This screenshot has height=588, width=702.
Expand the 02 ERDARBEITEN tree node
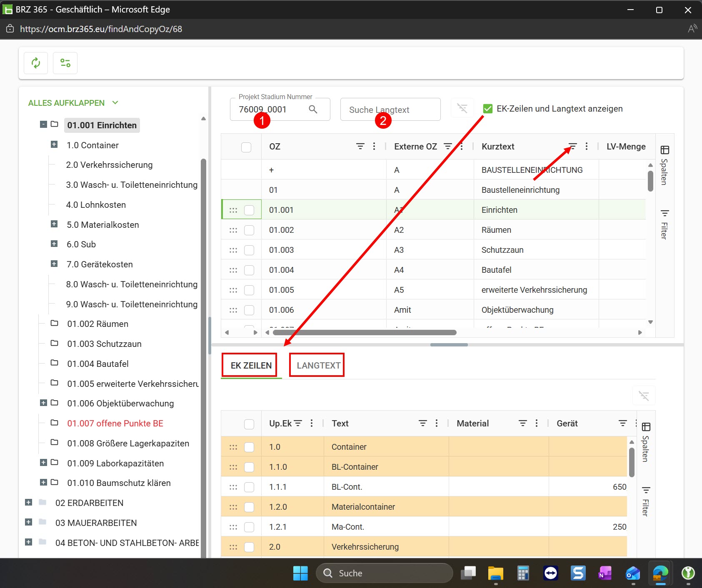28,502
